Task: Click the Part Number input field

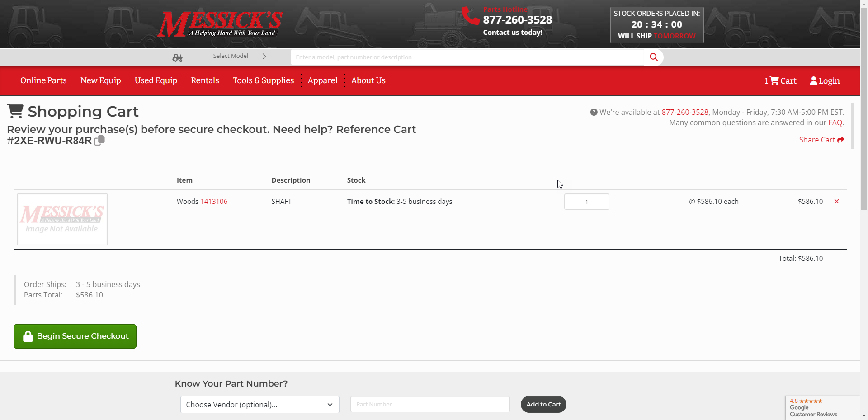Action: [x=430, y=405]
